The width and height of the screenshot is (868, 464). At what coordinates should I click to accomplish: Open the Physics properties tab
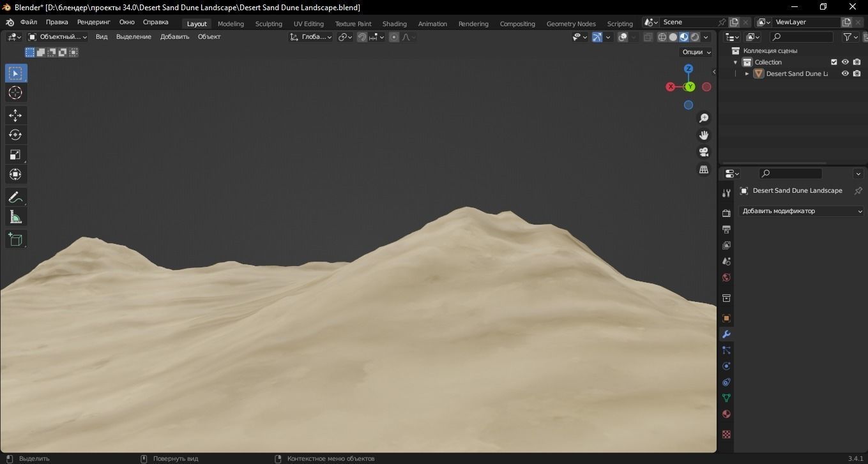click(726, 366)
